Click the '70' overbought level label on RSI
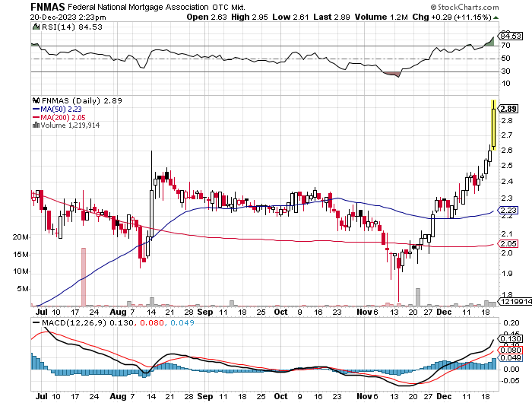 coord(505,45)
